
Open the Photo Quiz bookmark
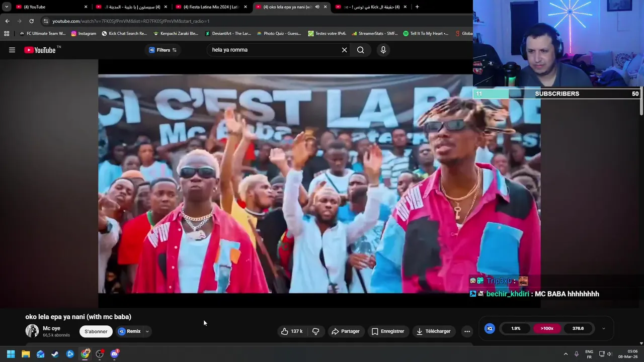279,34
